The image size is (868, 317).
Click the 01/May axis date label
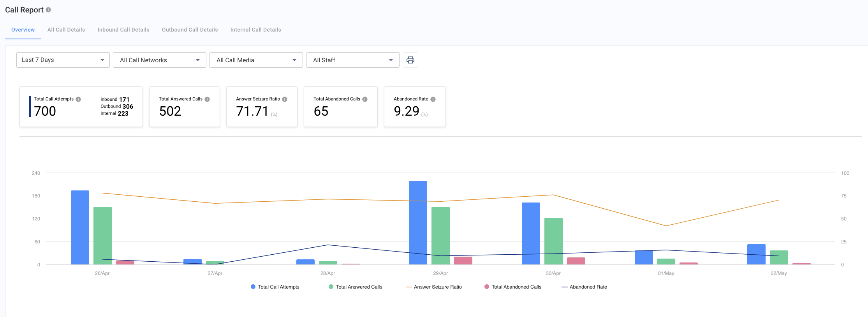click(x=666, y=273)
